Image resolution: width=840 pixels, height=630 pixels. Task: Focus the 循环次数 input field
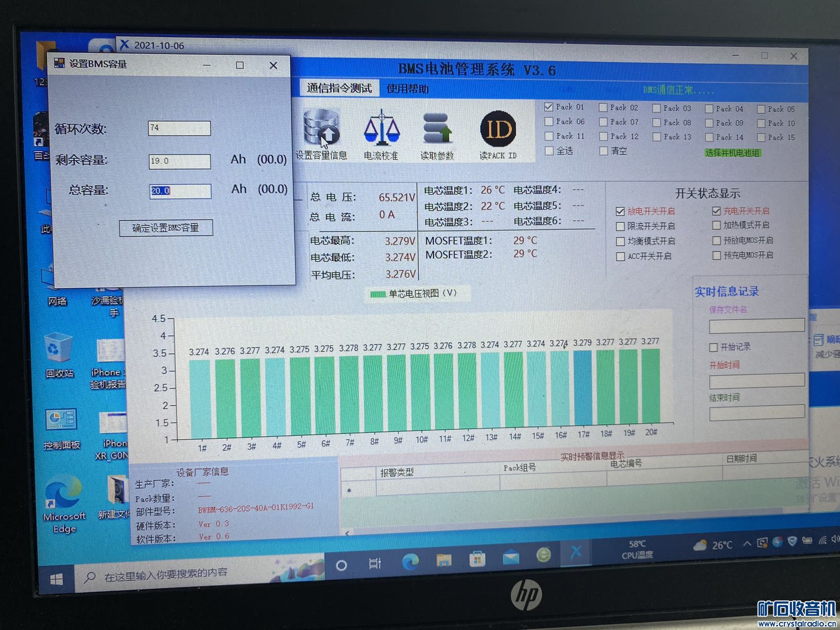[x=180, y=128]
